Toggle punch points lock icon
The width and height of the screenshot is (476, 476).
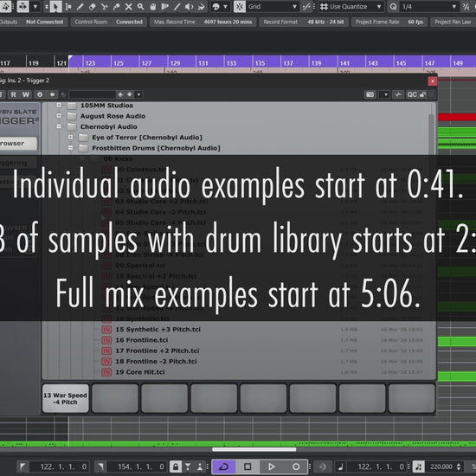coord(176,466)
